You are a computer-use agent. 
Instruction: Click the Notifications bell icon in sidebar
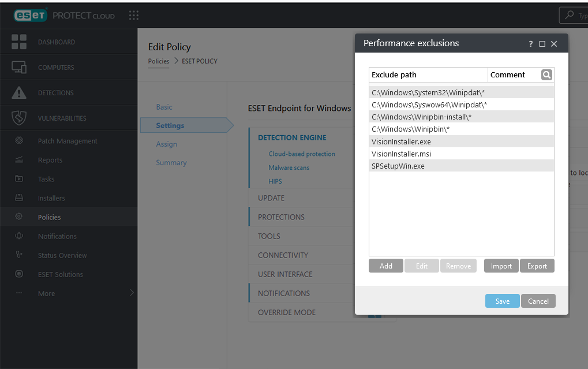(18, 236)
